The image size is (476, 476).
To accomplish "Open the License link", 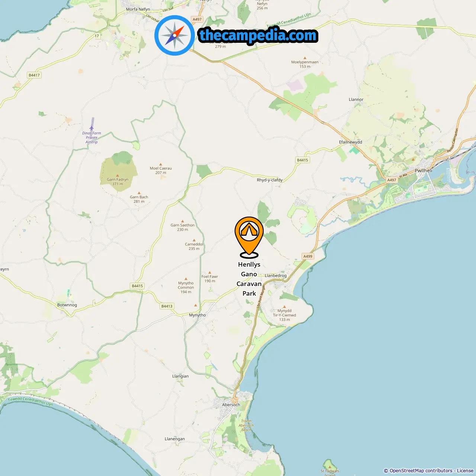I will pos(465,471).
